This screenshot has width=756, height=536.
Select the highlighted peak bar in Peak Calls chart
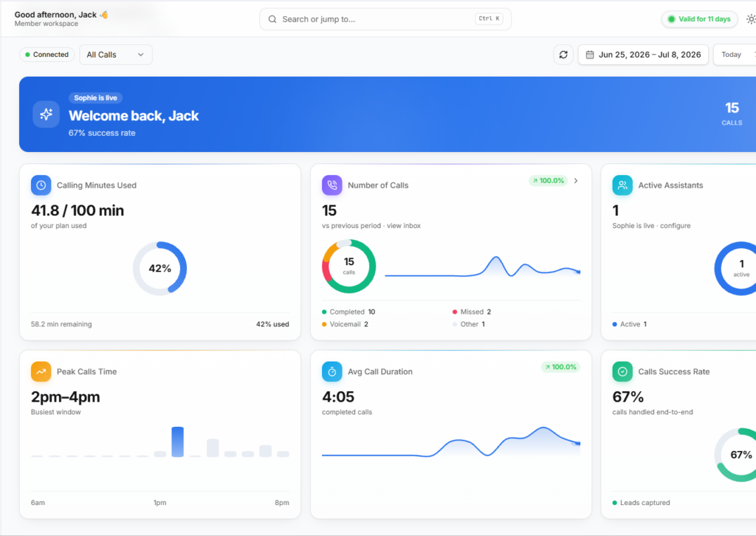[x=177, y=442]
